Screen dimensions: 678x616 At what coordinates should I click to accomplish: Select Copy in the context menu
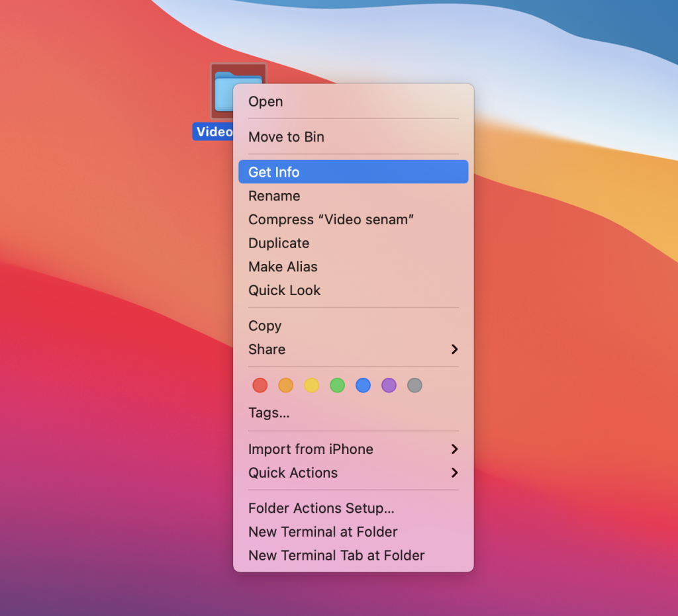pos(354,326)
